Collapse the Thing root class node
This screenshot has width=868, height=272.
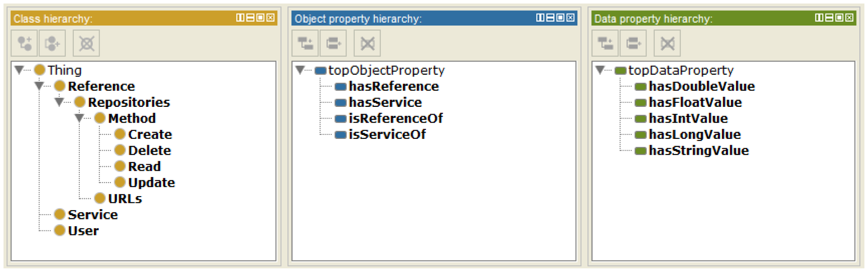[19, 70]
